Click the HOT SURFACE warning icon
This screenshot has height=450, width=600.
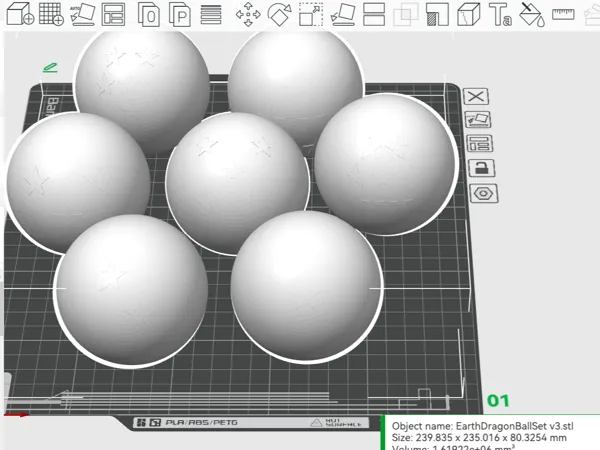[x=316, y=422]
